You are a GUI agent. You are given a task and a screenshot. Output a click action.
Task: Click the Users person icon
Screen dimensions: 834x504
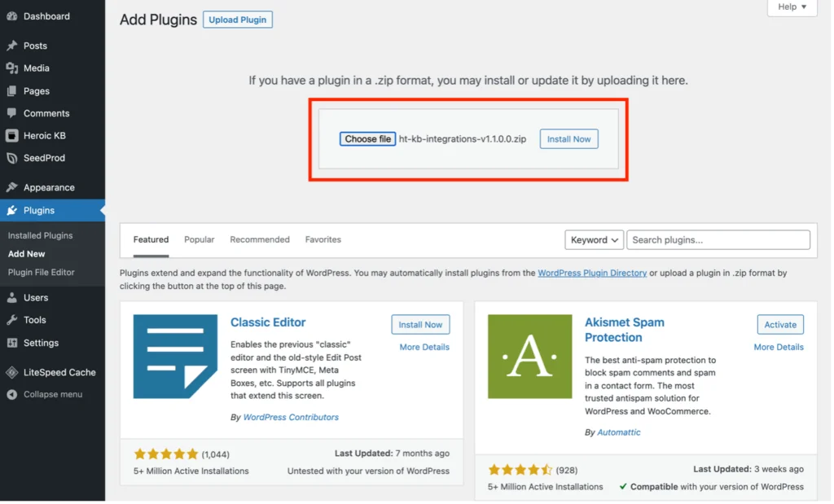(x=11, y=298)
